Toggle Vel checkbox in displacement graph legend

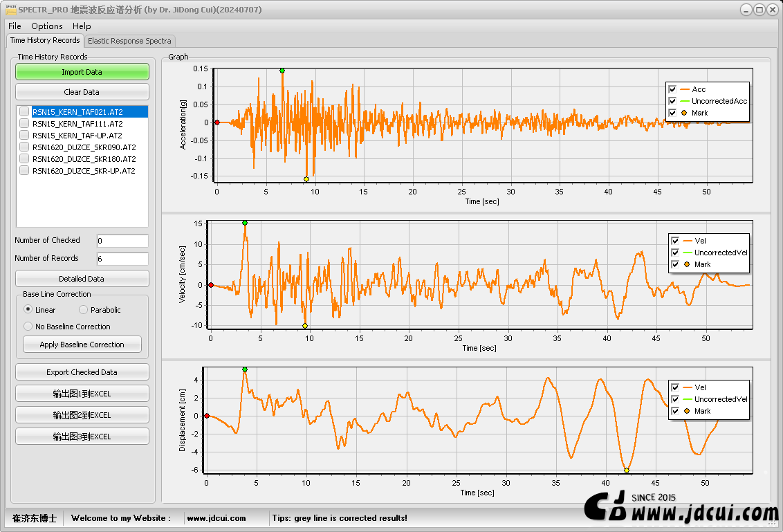(675, 387)
